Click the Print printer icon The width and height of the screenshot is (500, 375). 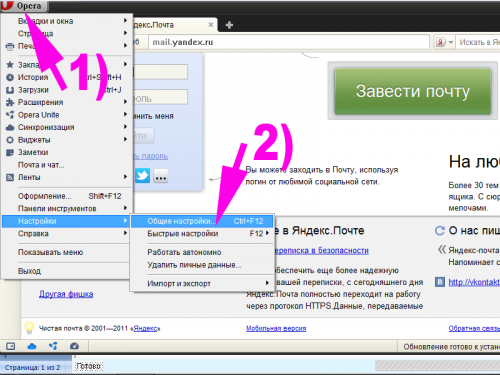tap(10, 46)
